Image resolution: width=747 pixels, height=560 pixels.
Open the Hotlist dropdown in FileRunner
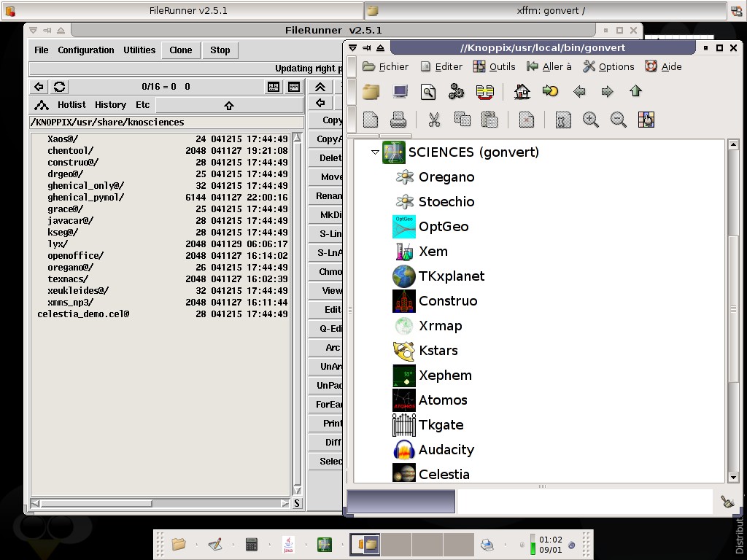71,105
